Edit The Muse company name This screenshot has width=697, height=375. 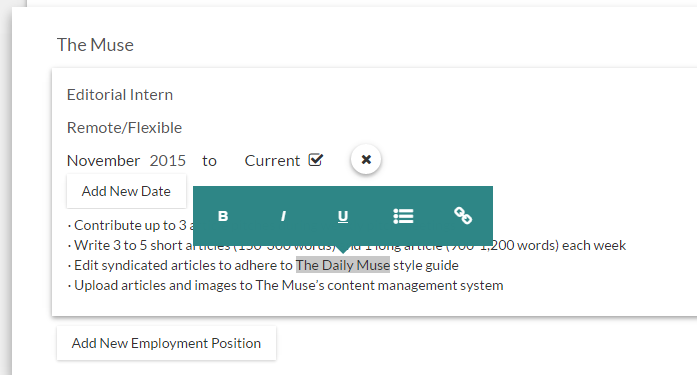95,45
